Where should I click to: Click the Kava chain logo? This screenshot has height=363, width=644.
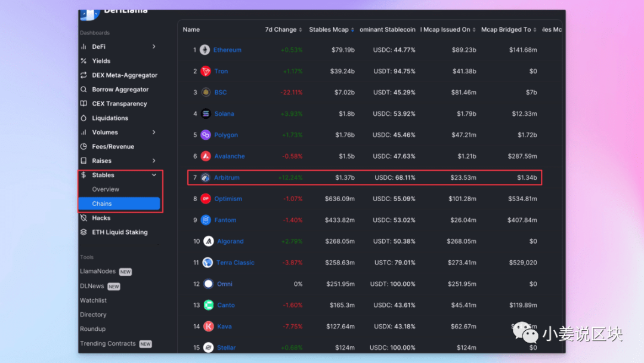click(209, 327)
